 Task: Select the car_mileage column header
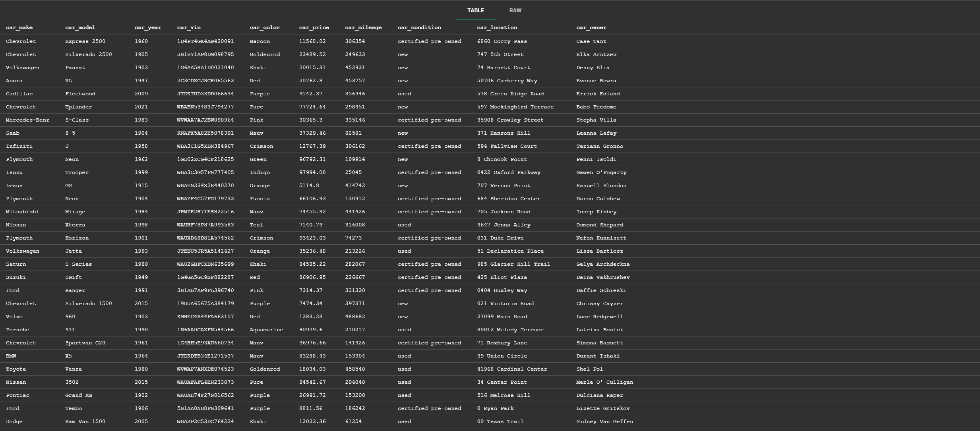[x=363, y=27]
